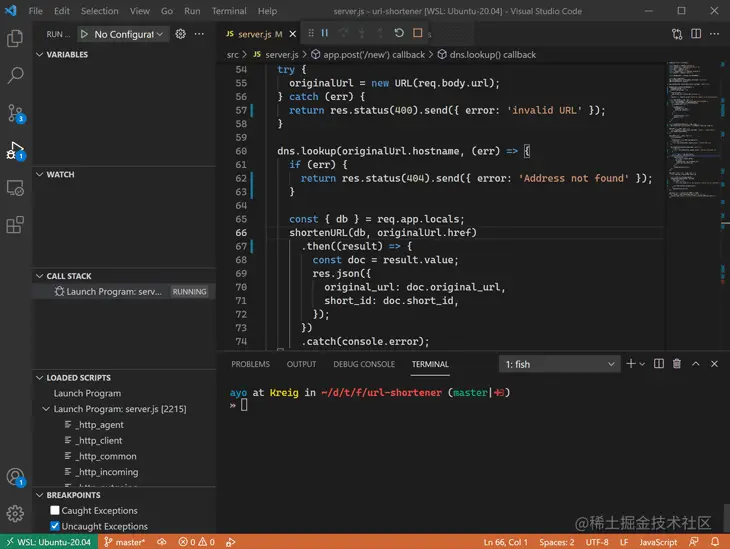Close the bottom panel

(x=714, y=364)
